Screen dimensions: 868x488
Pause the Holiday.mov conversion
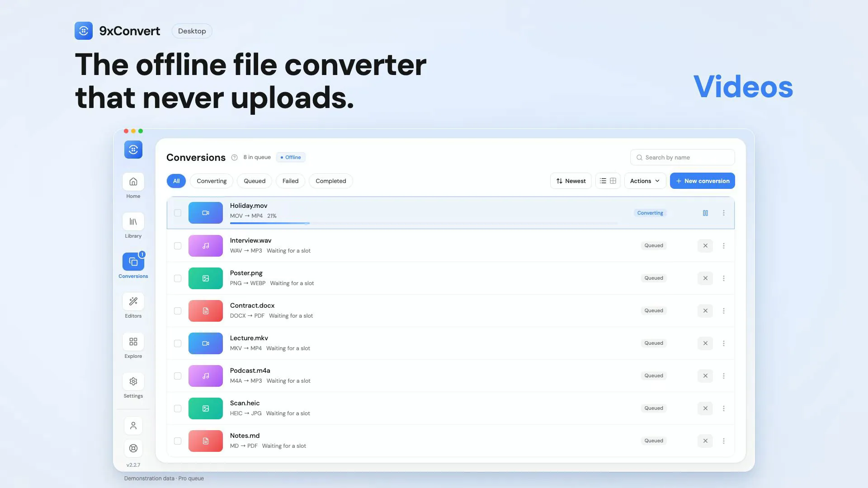[705, 213]
